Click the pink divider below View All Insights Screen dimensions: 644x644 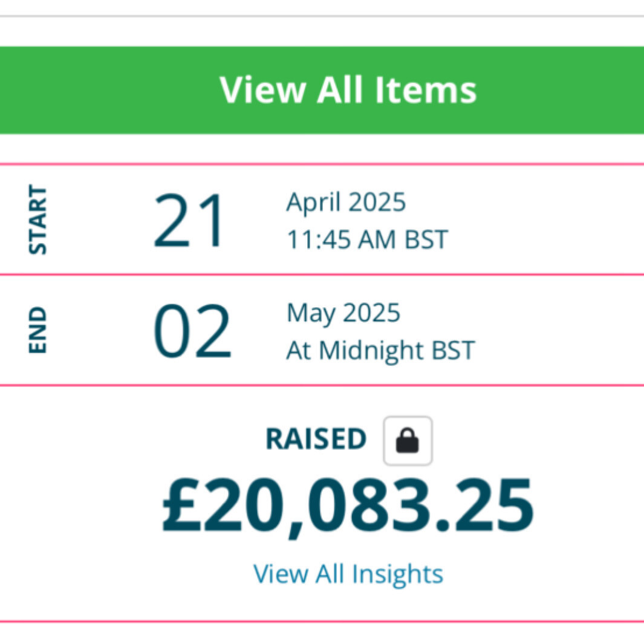coord(322,621)
